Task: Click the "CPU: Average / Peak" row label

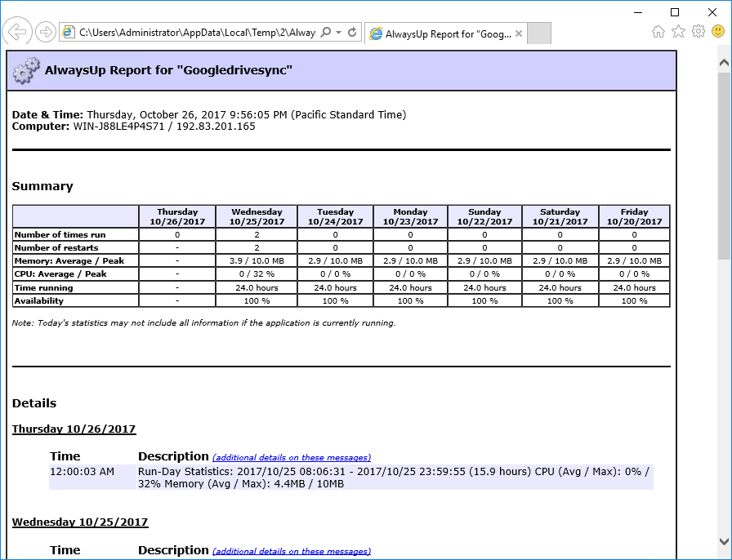Action: (x=60, y=274)
